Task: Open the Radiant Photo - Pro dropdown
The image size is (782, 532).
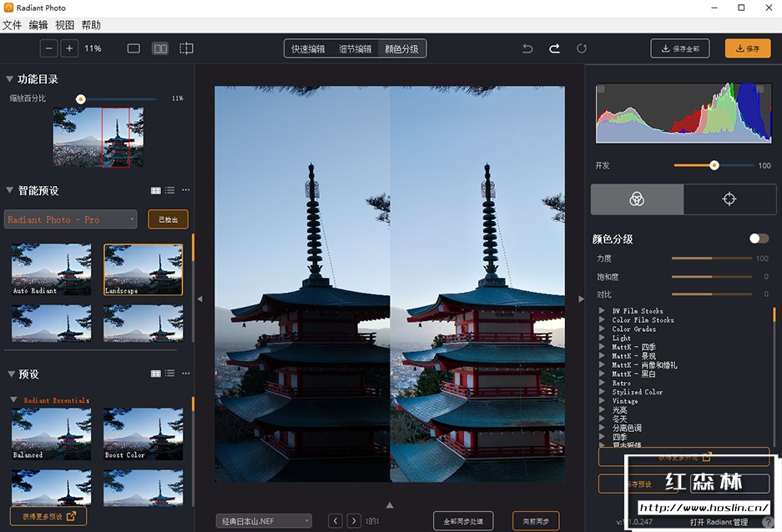Action: (x=71, y=219)
